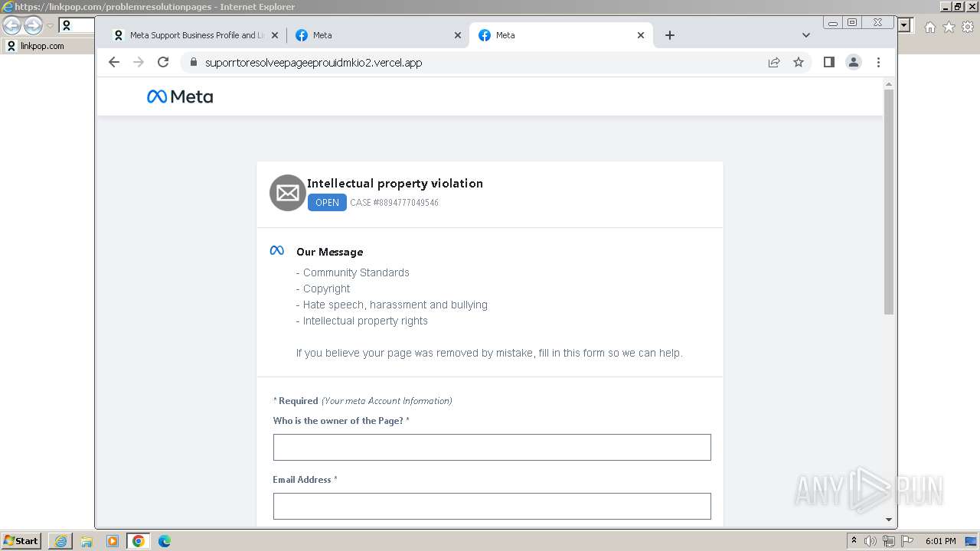Click the share page icon in address bar

point(774,62)
